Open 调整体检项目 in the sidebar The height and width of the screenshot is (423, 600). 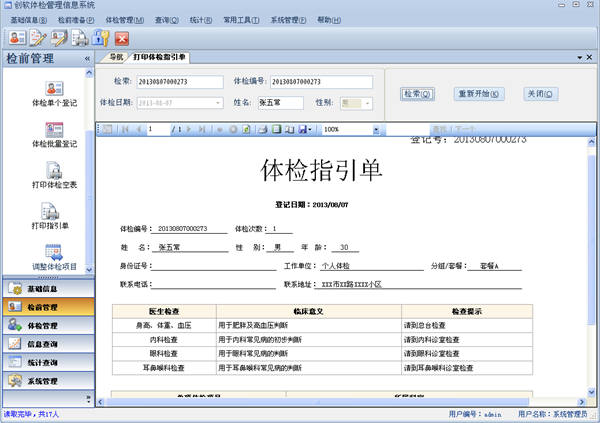(54, 257)
